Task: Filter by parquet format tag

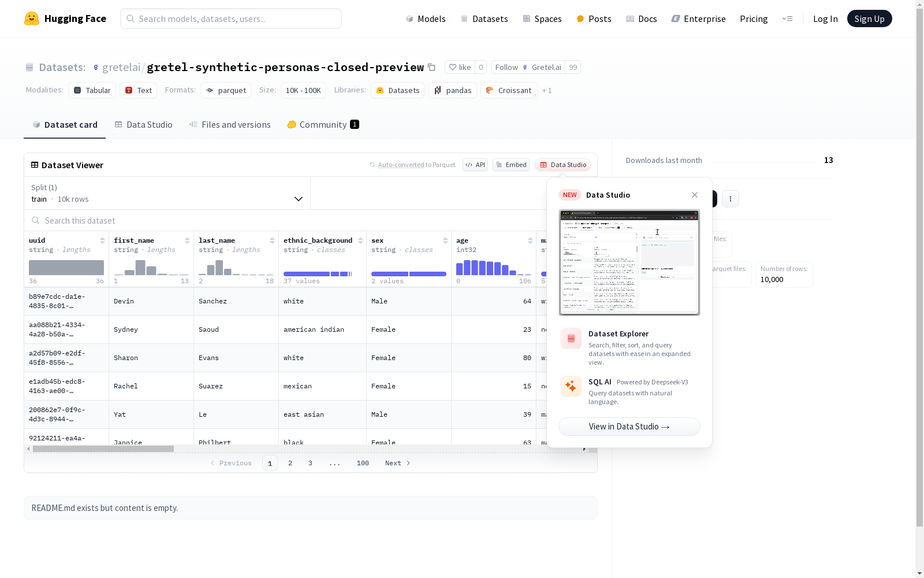Action: coord(226,90)
